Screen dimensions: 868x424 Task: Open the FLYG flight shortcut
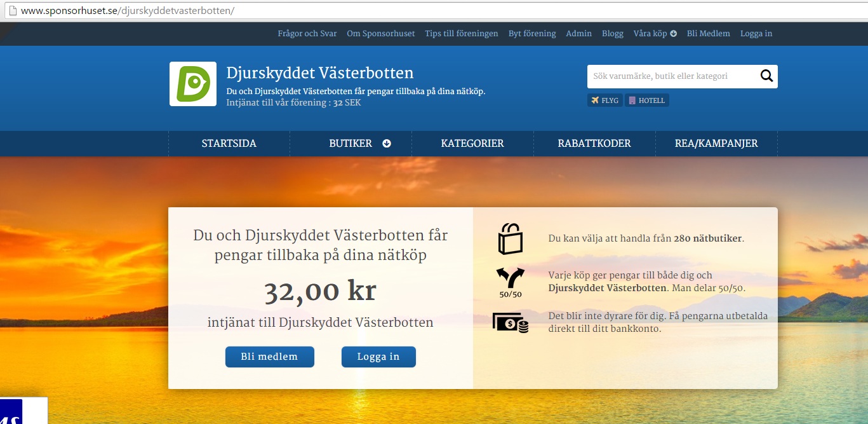(605, 100)
